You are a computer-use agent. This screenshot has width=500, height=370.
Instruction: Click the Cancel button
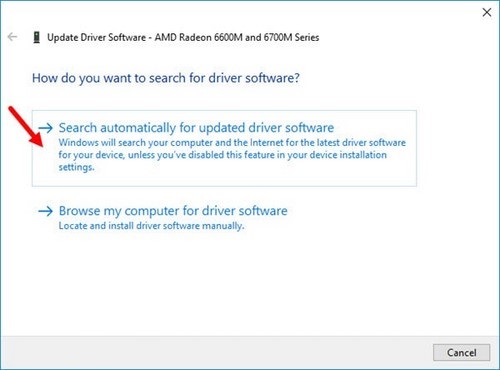point(461,352)
